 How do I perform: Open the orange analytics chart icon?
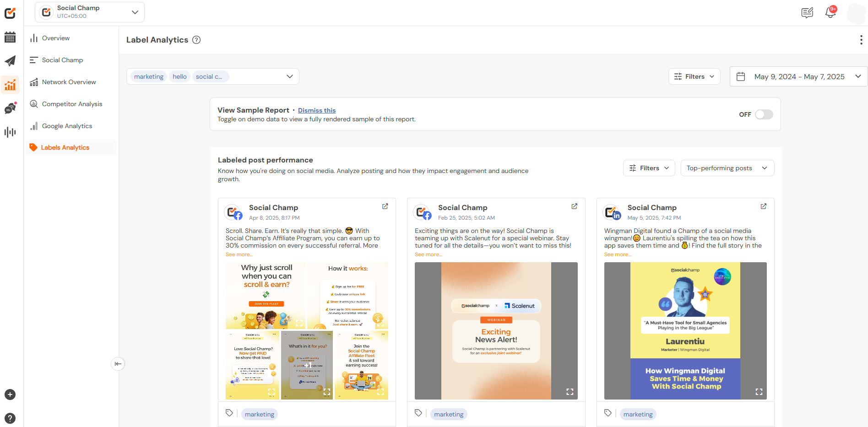(x=10, y=85)
